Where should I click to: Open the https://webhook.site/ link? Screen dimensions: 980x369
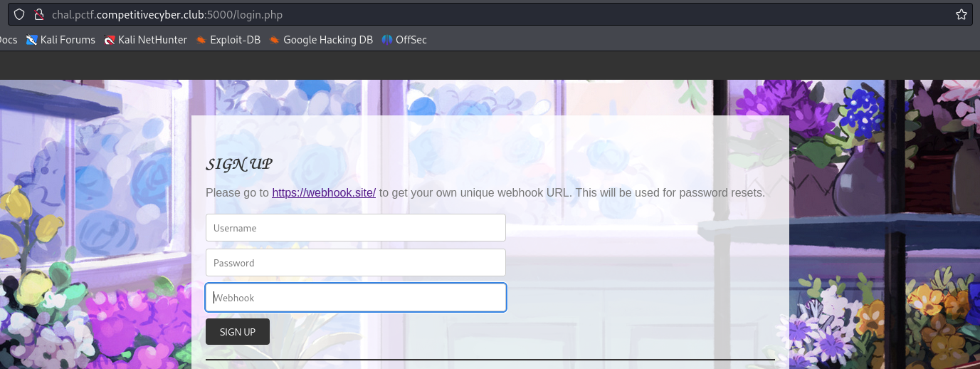(x=324, y=192)
